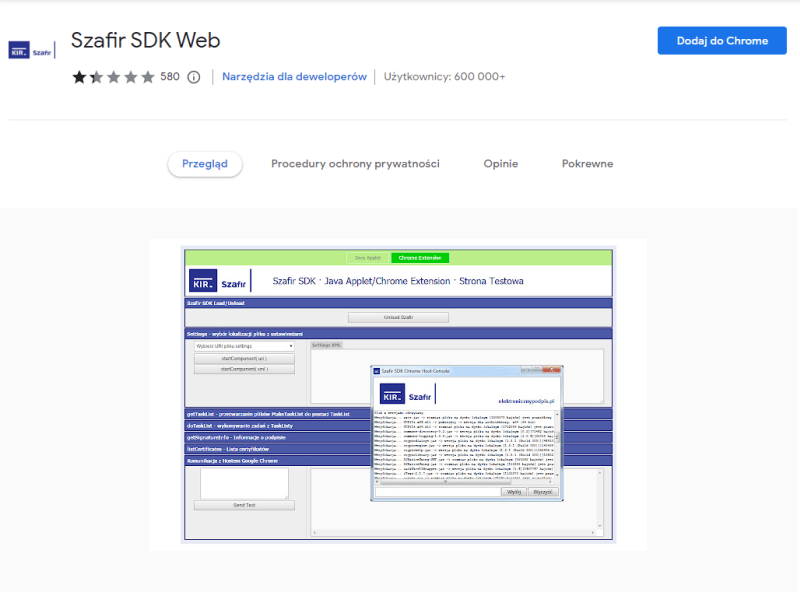Image resolution: width=800 pixels, height=592 pixels.
Task: Click the Settings XML tab label
Action: 327,345
